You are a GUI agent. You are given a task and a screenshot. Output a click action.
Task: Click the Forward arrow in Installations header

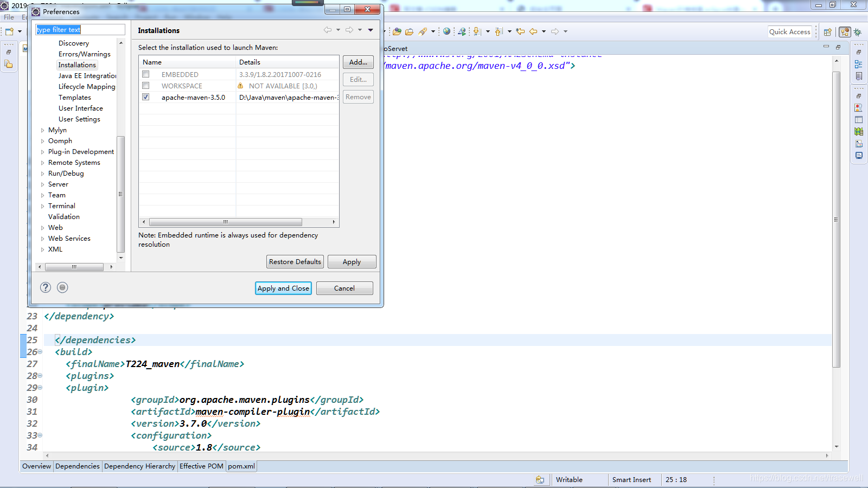pyautogui.click(x=349, y=30)
